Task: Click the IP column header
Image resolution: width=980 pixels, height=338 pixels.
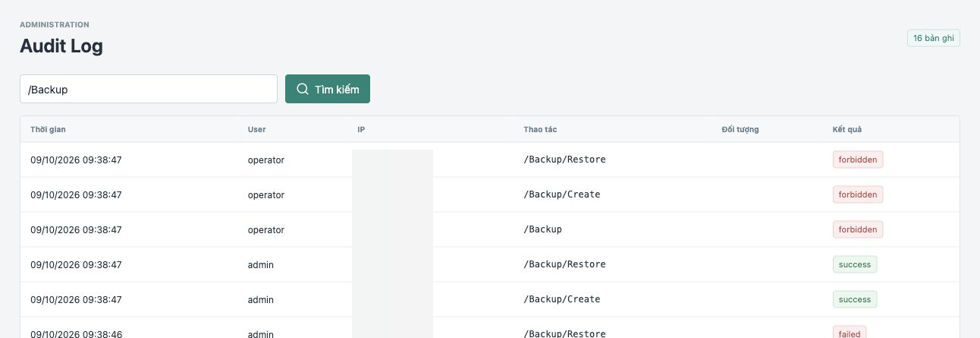Action: tap(361, 129)
